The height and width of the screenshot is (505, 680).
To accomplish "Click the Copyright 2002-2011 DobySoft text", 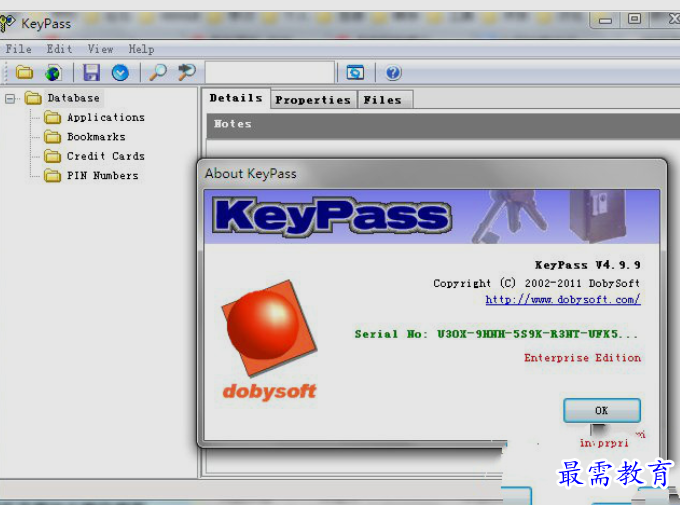I will click(x=536, y=283).
